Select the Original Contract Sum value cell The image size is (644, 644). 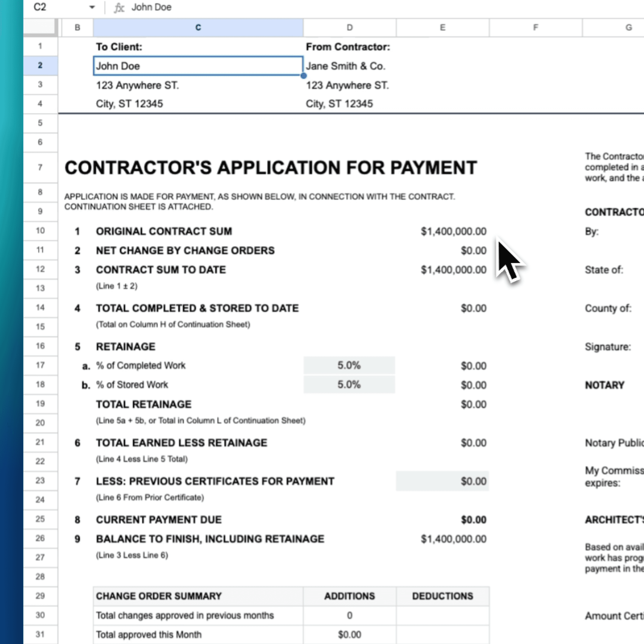point(442,231)
